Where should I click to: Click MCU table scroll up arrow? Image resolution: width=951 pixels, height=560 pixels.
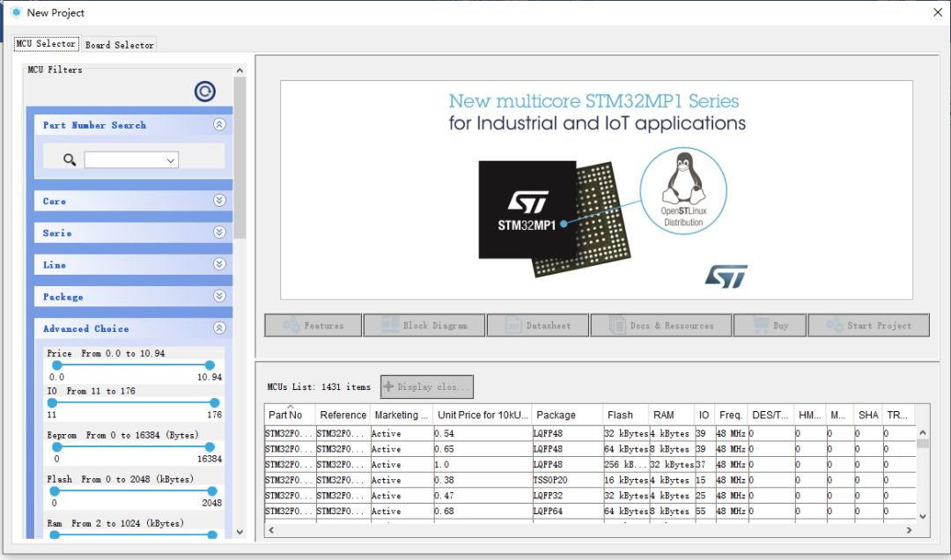click(x=923, y=432)
